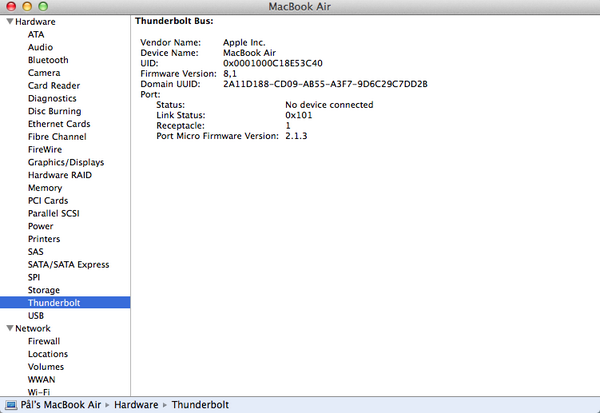Viewport: 600px width, 413px height.
Task: Click the Domain UUID value
Action: point(325,84)
